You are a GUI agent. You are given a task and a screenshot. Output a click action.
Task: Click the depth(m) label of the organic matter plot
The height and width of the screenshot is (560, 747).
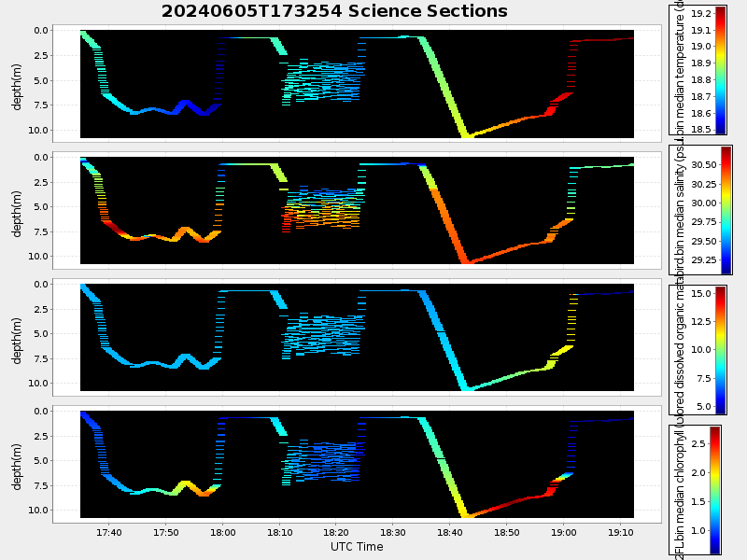tap(17, 341)
